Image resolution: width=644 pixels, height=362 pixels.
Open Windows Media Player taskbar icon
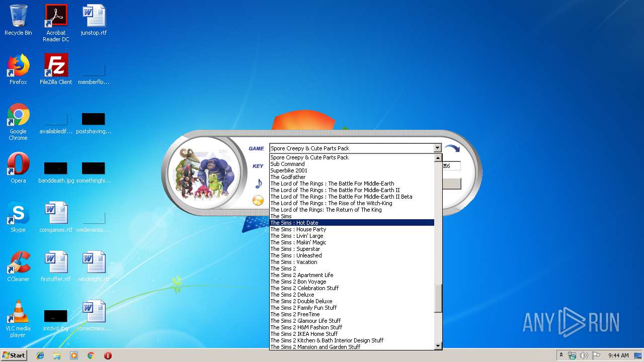coord(74,355)
